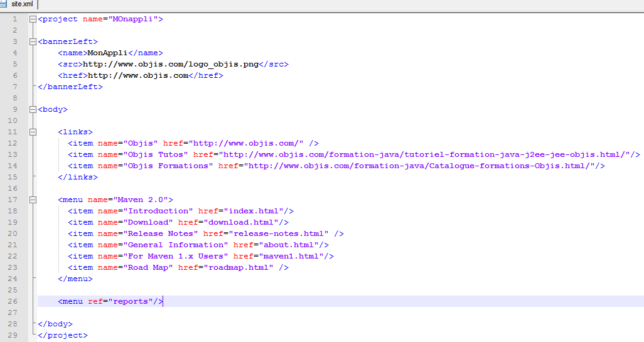The width and height of the screenshot is (644, 342).
Task: Collapse the menu Maven 2.0 fold marker
Action: click(33, 200)
